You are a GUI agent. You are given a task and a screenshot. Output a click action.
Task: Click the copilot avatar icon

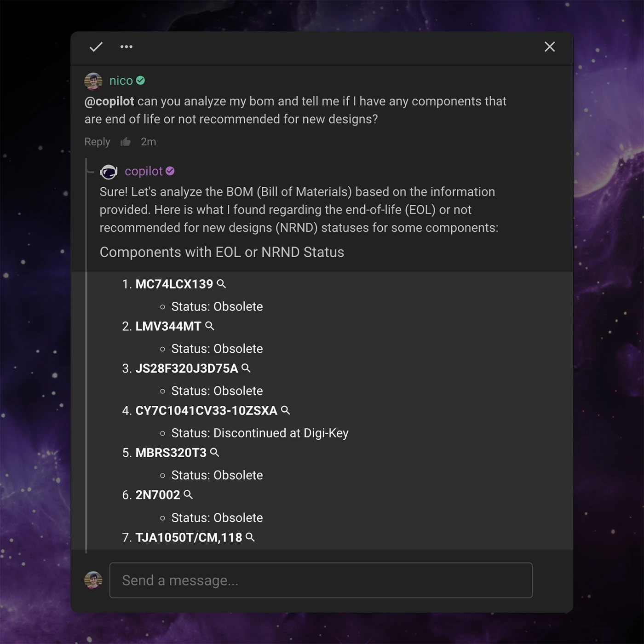[109, 172]
